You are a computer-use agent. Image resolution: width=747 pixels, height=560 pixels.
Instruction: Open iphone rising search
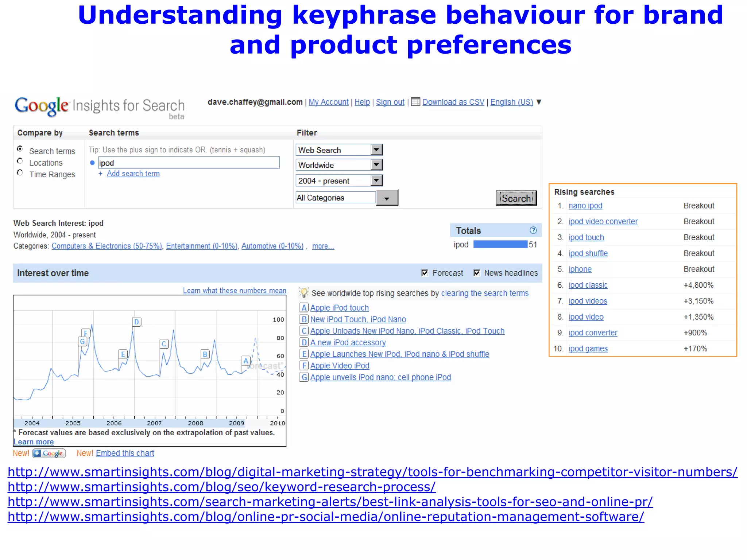point(580,269)
